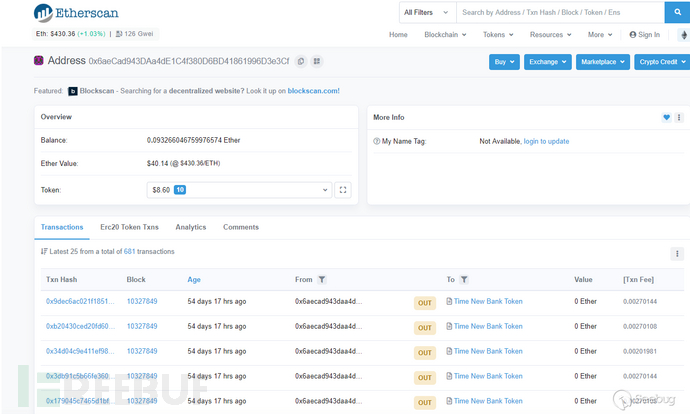The width and height of the screenshot is (690, 414).
Task: Open Time New Bank Token in 0xb20430ced20fd60 row
Action: (x=488, y=326)
